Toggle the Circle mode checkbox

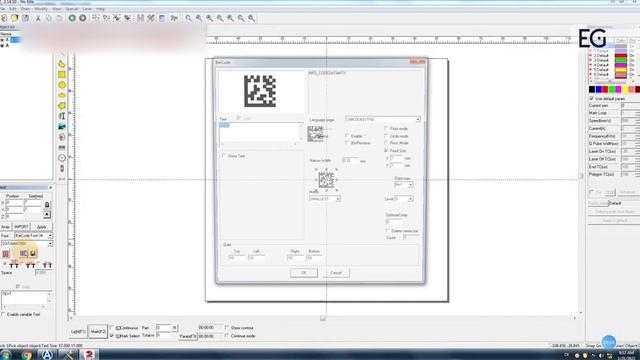(x=386, y=136)
